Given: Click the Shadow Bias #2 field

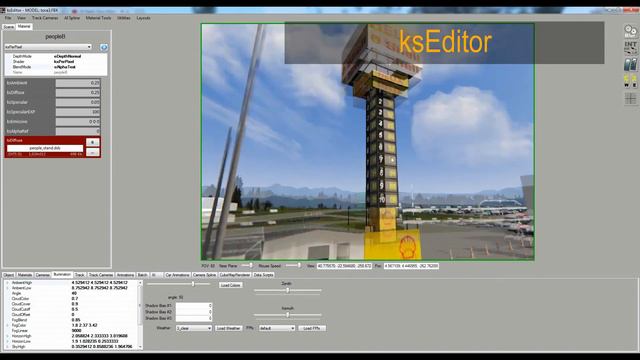Looking at the screenshot, I should [x=194, y=312].
